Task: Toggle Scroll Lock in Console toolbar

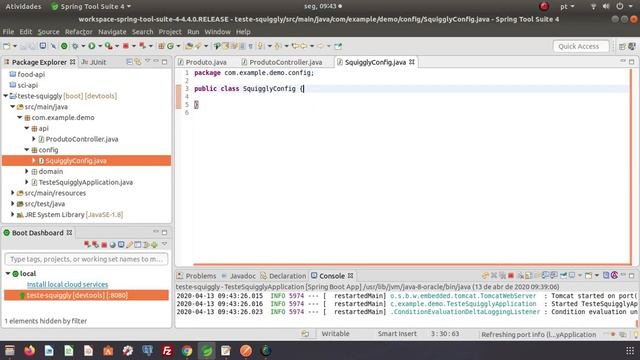Action: click(x=528, y=276)
